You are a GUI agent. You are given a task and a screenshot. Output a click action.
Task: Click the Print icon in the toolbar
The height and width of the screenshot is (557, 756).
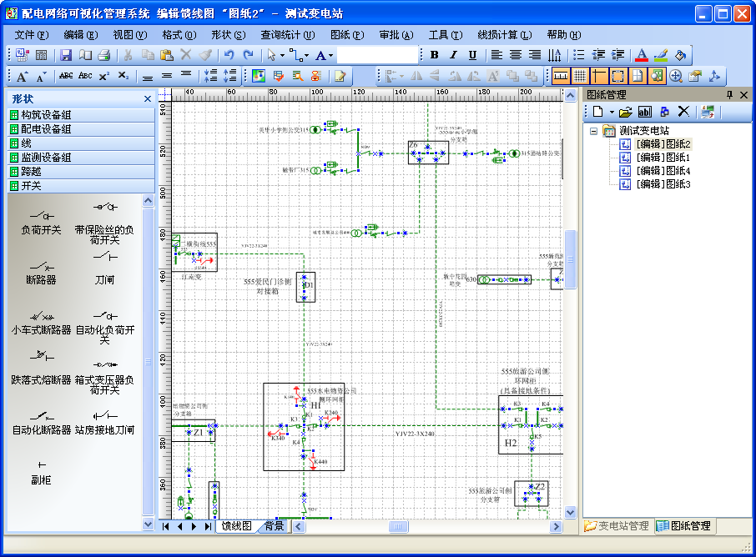coord(103,55)
